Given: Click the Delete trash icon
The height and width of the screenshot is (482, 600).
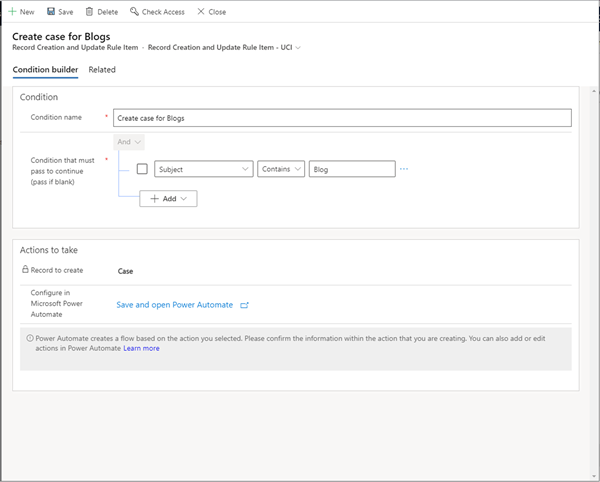Looking at the screenshot, I should coord(89,12).
